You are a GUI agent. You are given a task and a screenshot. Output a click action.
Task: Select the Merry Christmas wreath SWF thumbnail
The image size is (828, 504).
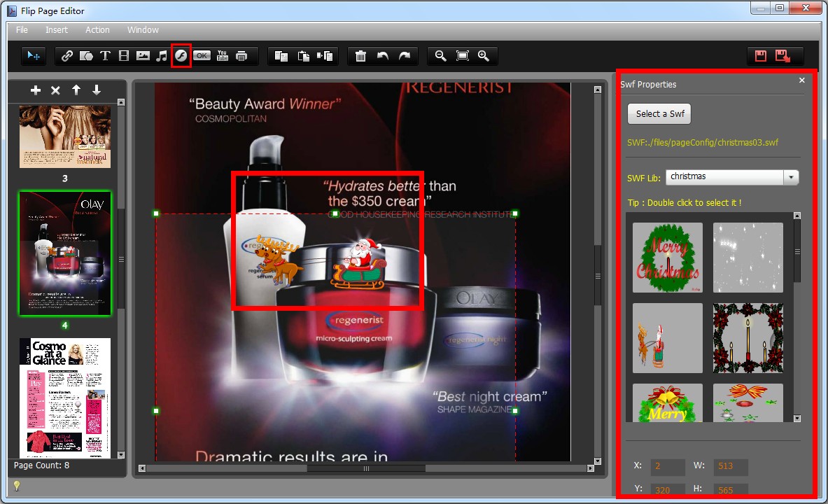(668, 258)
